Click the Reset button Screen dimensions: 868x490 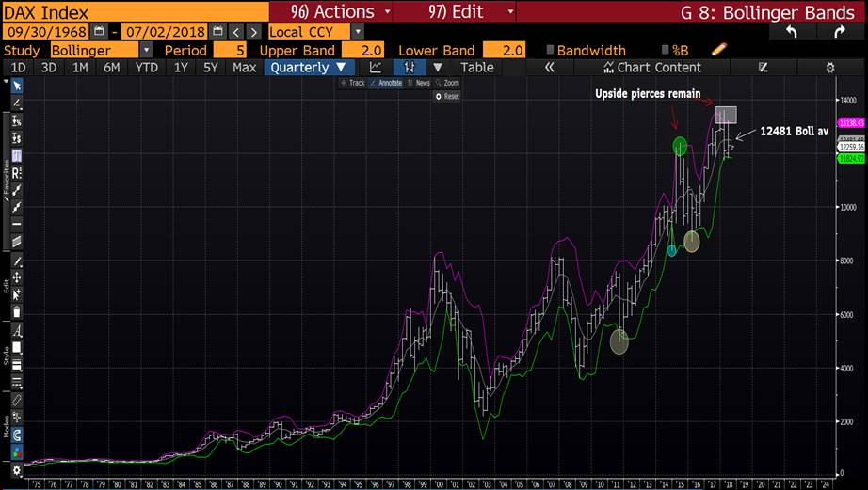447,96
